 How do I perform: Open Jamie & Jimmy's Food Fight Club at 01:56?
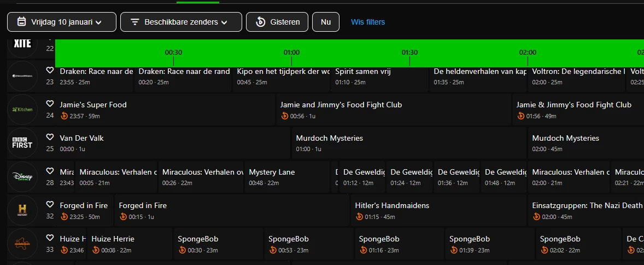tap(578, 110)
